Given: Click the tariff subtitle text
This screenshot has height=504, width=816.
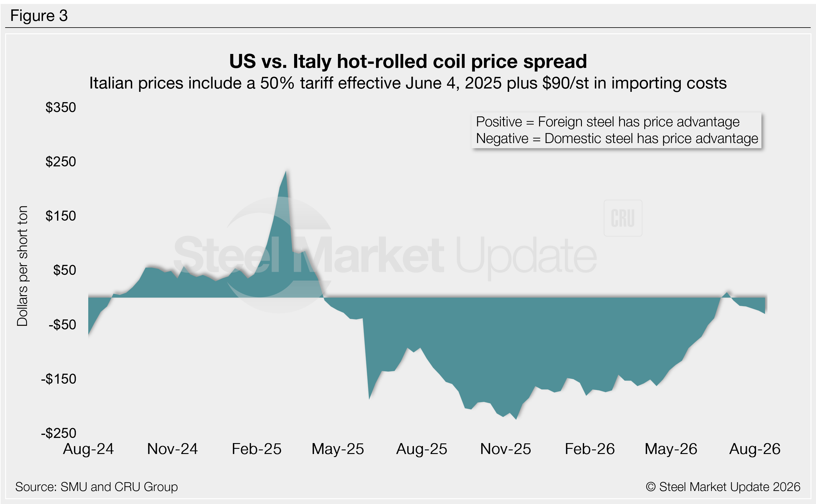Looking at the screenshot, I should tap(408, 83).
